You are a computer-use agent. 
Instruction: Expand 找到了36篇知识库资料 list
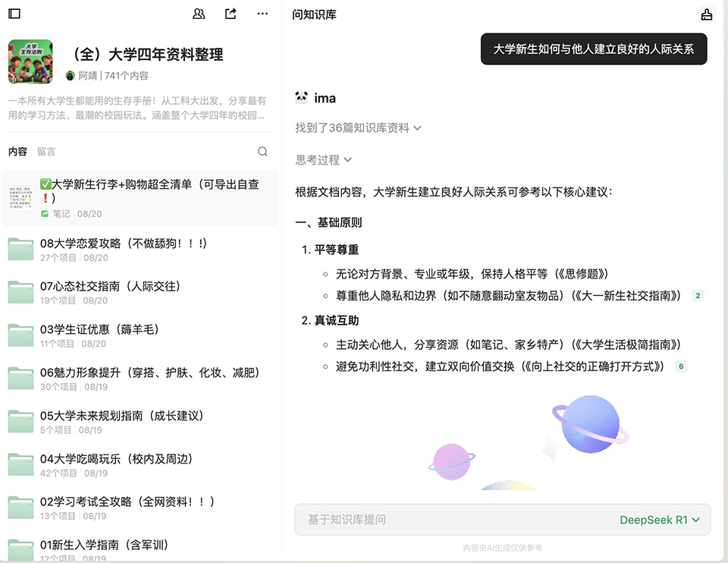tap(358, 128)
